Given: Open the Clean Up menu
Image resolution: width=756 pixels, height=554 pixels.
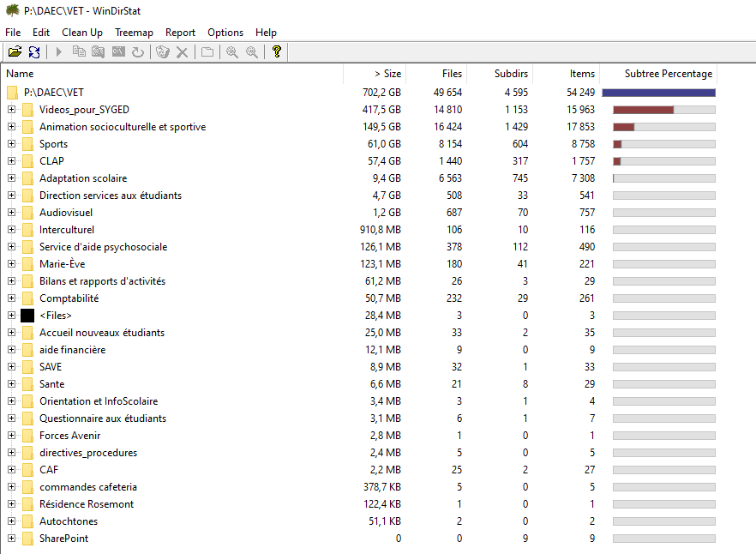Looking at the screenshot, I should pyautogui.click(x=82, y=33).
